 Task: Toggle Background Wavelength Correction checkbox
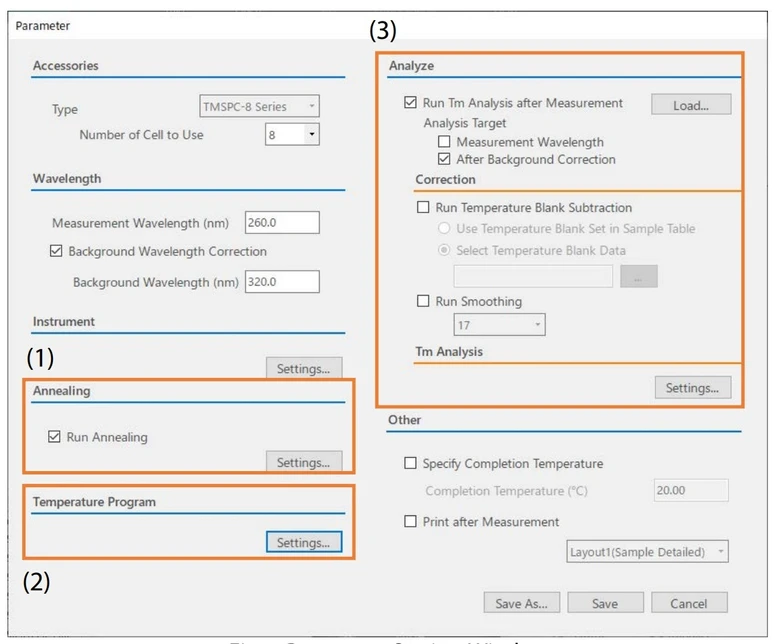(56, 251)
